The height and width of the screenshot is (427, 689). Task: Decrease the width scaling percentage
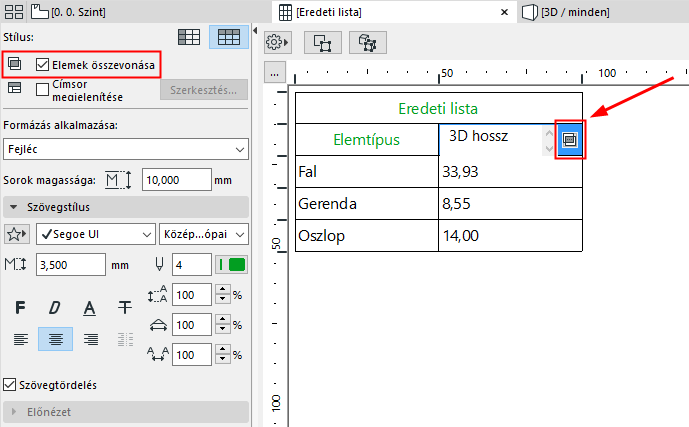[223, 329]
